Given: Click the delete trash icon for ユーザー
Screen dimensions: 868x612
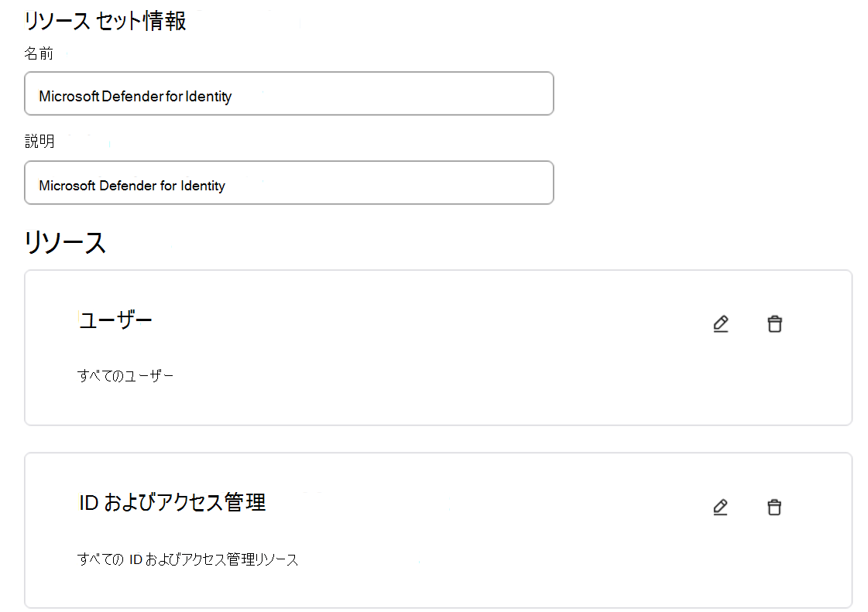Looking at the screenshot, I should pyautogui.click(x=774, y=323).
